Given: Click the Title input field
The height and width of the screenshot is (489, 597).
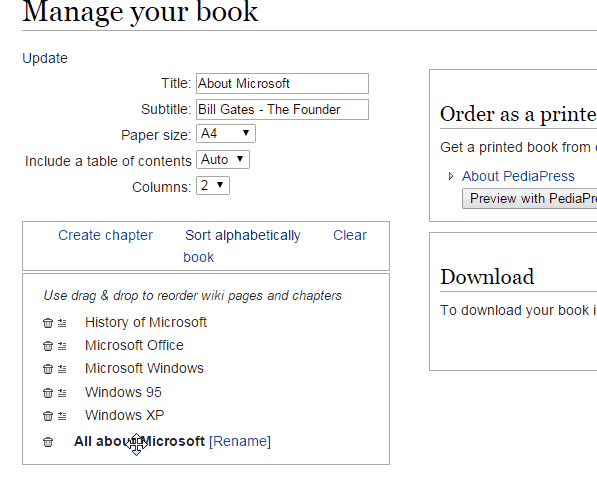Looking at the screenshot, I should coord(283,83).
